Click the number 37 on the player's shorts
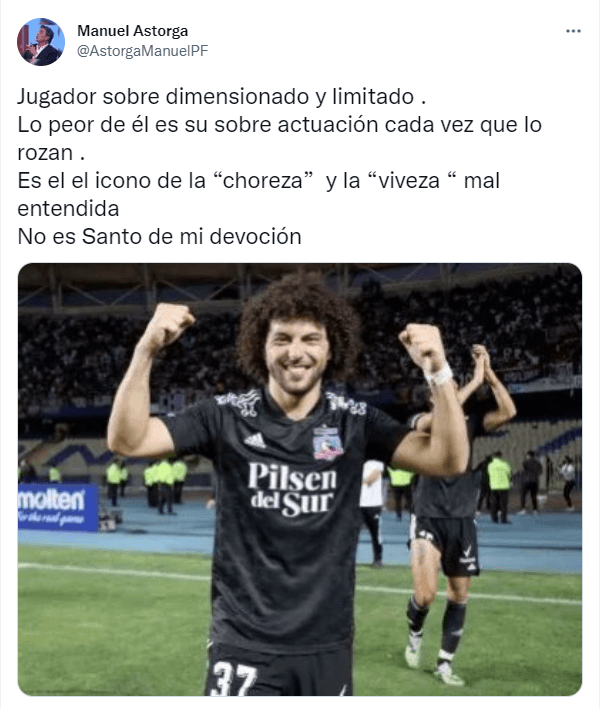The height and width of the screenshot is (708, 600). coord(235,678)
